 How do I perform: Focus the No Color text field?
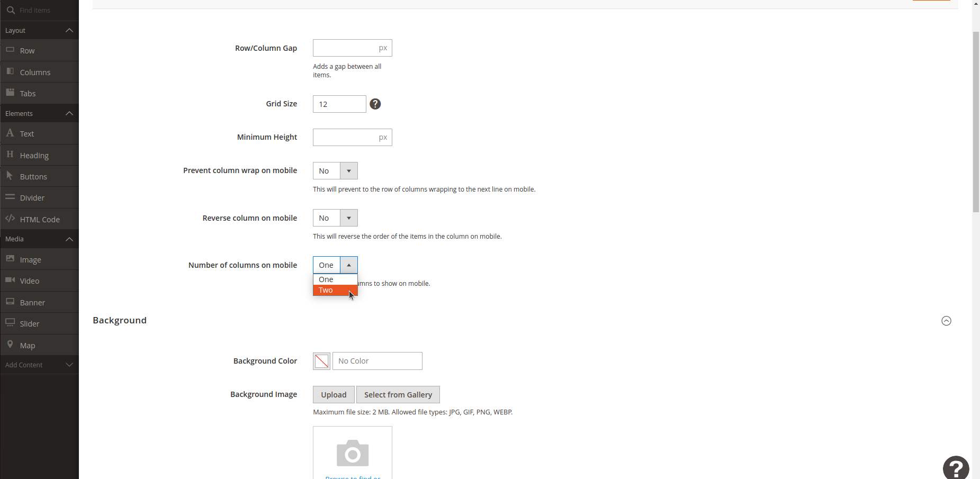(377, 361)
